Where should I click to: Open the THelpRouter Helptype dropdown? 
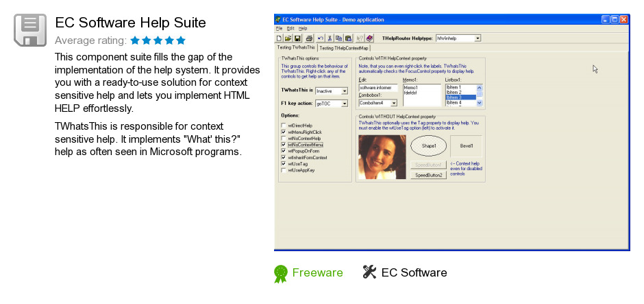(x=478, y=38)
